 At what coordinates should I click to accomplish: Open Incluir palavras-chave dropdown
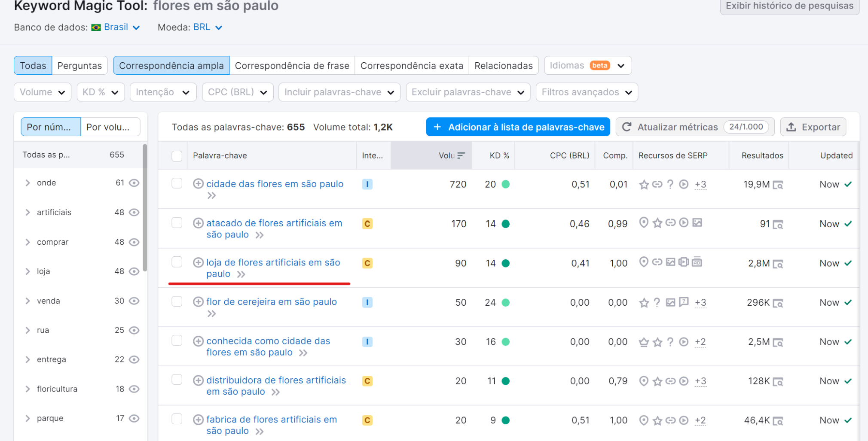pos(339,92)
